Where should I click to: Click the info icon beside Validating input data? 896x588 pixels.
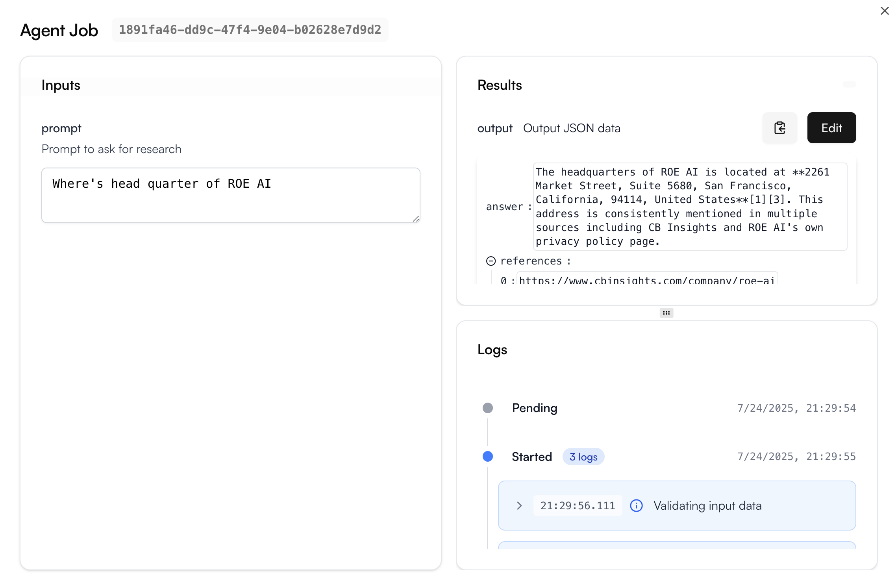click(636, 506)
